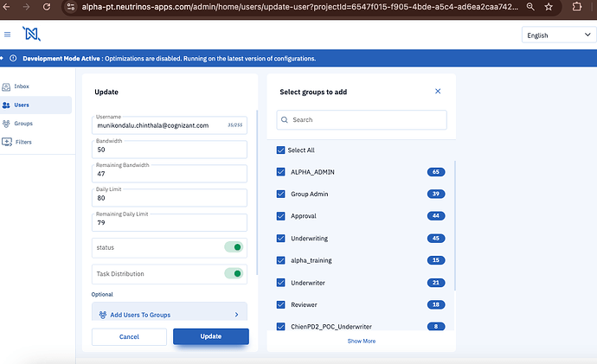The height and width of the screenshot is (364, 597).
Task: Uncheck the Reviewer group checkbox
Action: 280,304
